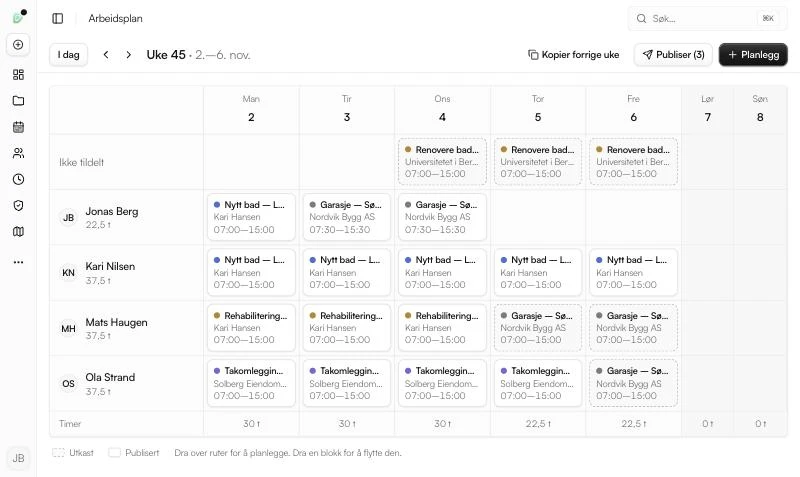Screen dimensions: 800x477
Task: Open Kari Nilsen's Nytt bad shift on Monday
Action: tap(251, 272)
